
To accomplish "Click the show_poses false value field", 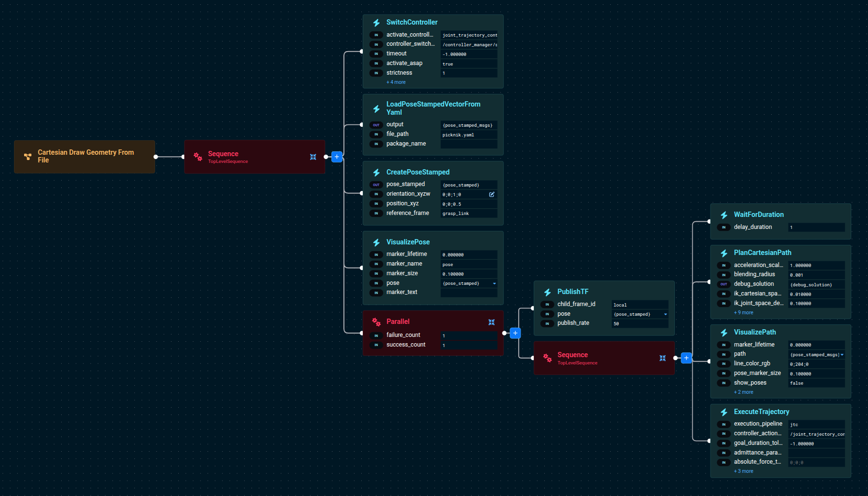I will click(816, 383).
